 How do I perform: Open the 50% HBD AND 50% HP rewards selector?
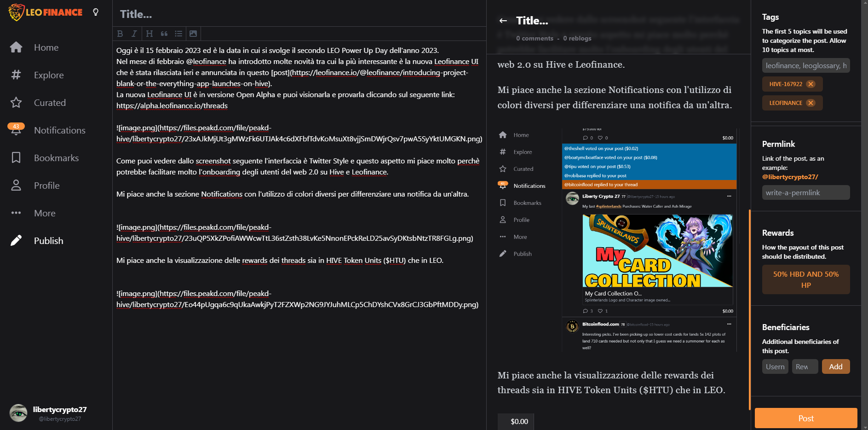[x=806, y=279]
